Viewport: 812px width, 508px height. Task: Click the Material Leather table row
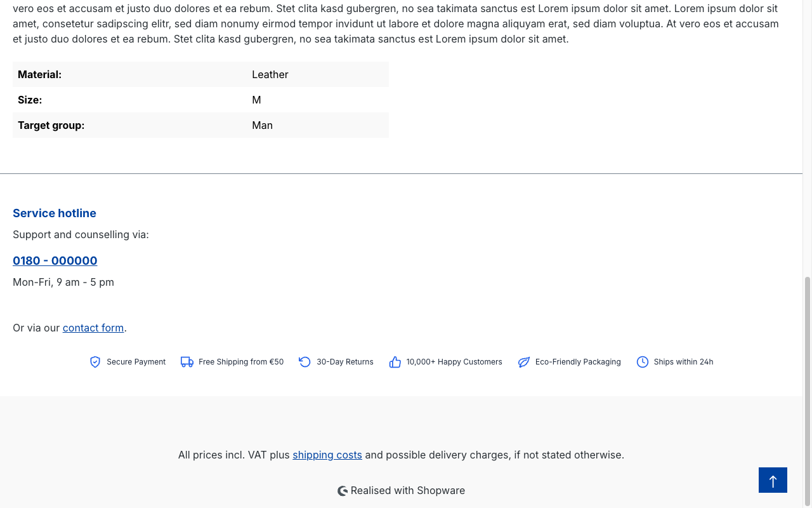tap(200, 74)
